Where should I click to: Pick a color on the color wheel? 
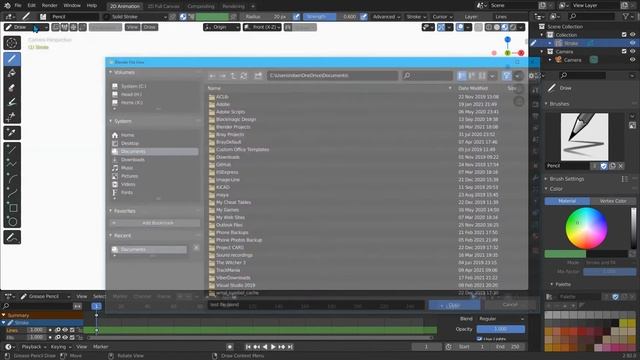click(x=586, y=228)
